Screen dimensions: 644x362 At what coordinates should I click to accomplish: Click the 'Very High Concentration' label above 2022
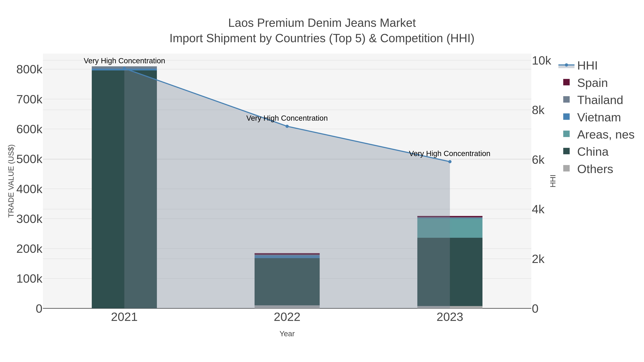pyautogui.click(x=287, y=118)
